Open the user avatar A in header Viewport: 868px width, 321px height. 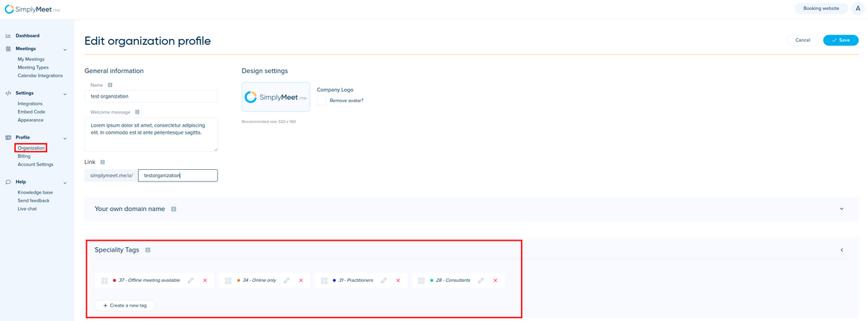(857, 9)
